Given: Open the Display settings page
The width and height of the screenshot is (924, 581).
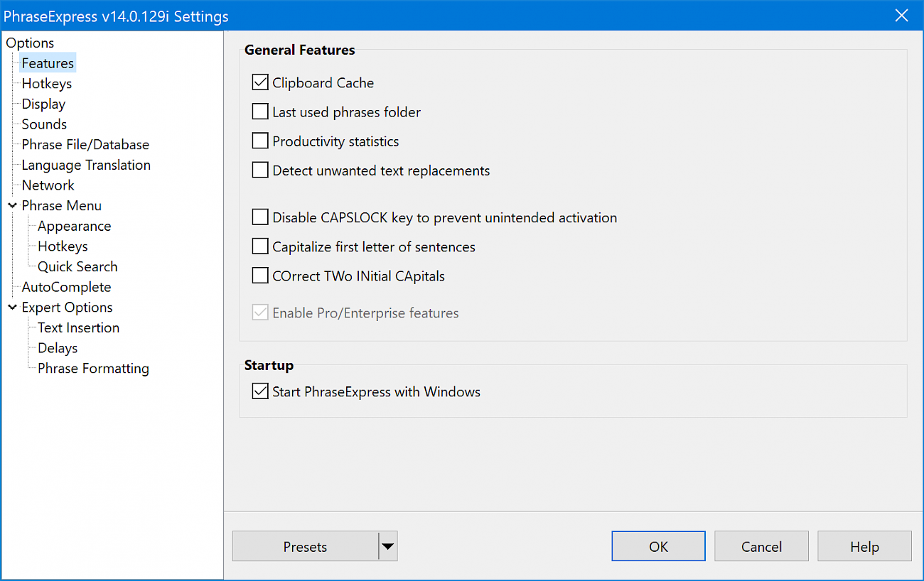Looking at the screenshot, I should click(x=43, y=104).
